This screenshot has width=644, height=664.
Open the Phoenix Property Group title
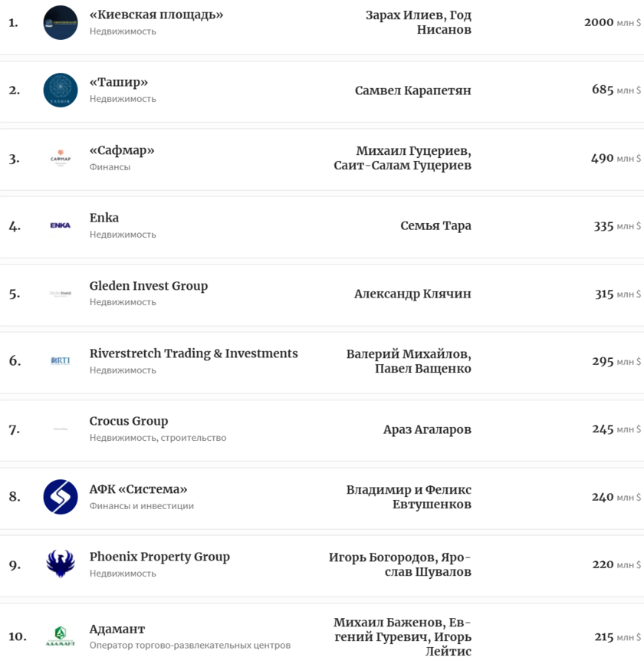point(159,557)
